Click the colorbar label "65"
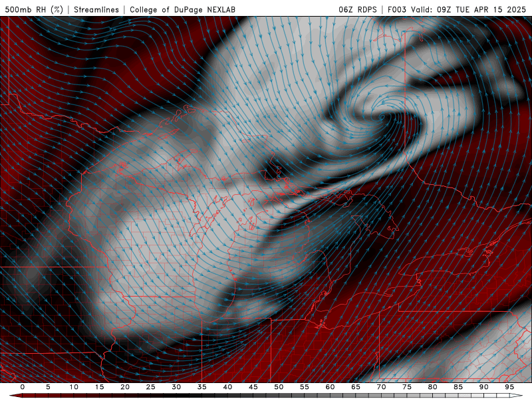This screenshot has width=532, height=399. point(356,387)
